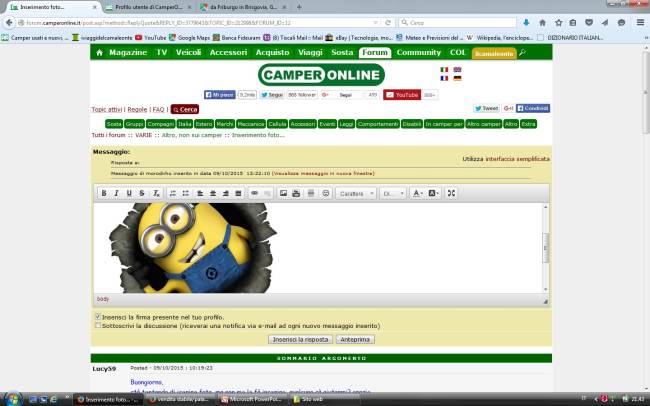Apply italic formatting in the editor
The width and height of the screenshot is (650, 406).
(116, 193)
